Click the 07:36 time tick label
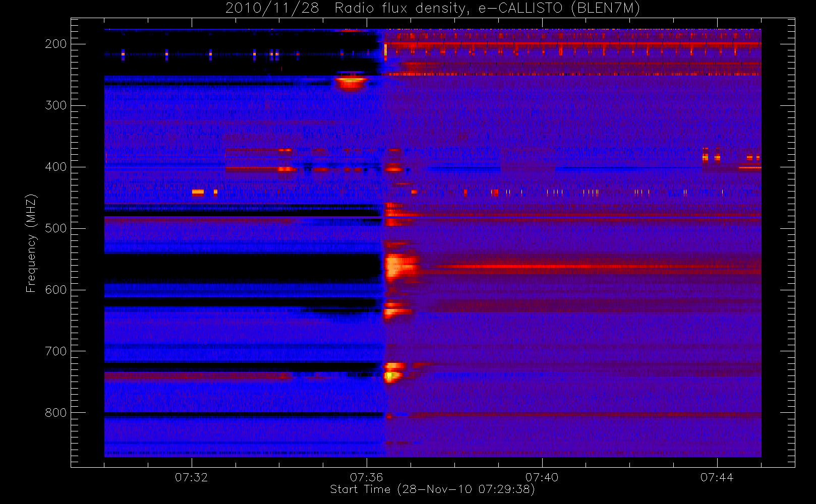Viewport: 816px width, 504px height. [x=367, y=477]
